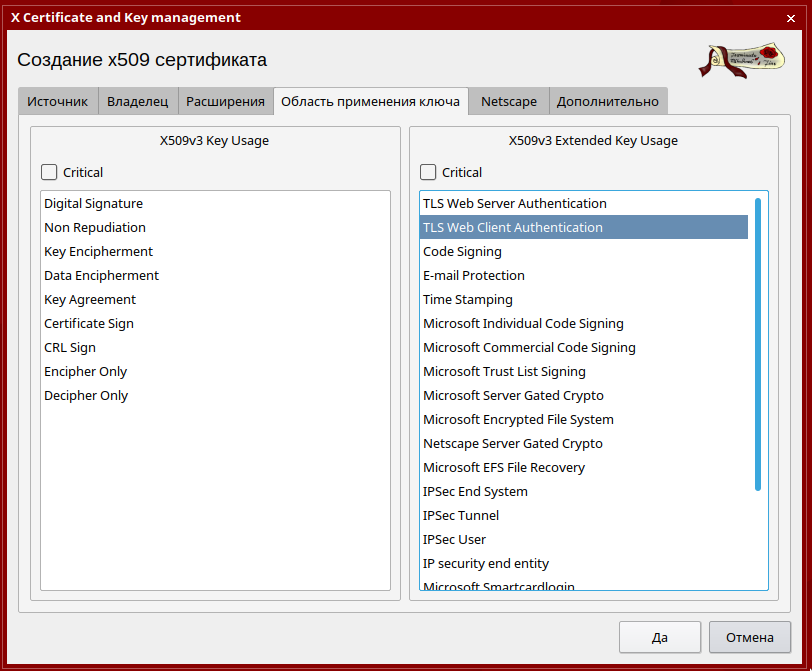Choose Code Signing extended usage
This screenshot has height=671, width=812.
click(462, 251)
